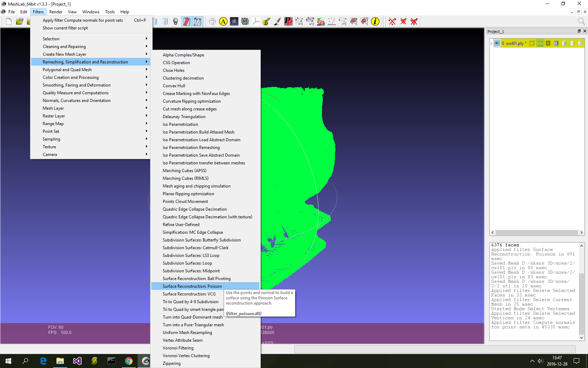This screenshot has width=588, height=368.
Task: Click the log panel scroll-down arrow
Action: (582, 338)
